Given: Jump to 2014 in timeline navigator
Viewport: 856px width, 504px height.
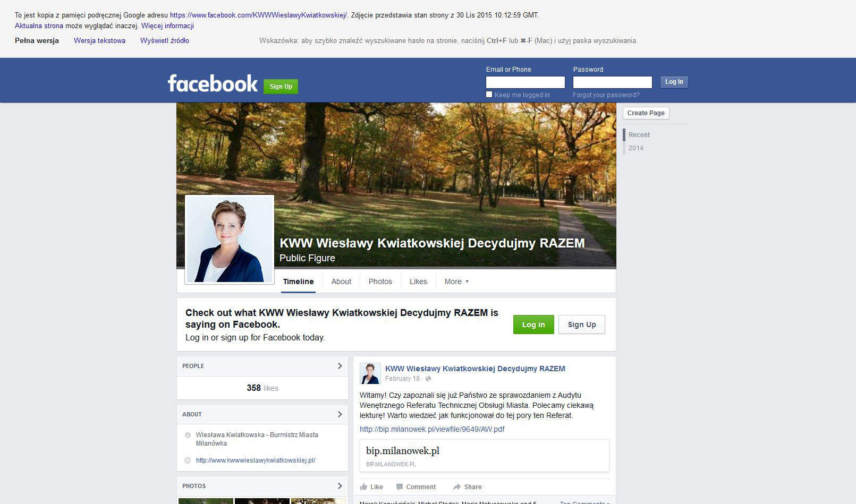Looking at the screenshot, I should (x=636, y=148).
